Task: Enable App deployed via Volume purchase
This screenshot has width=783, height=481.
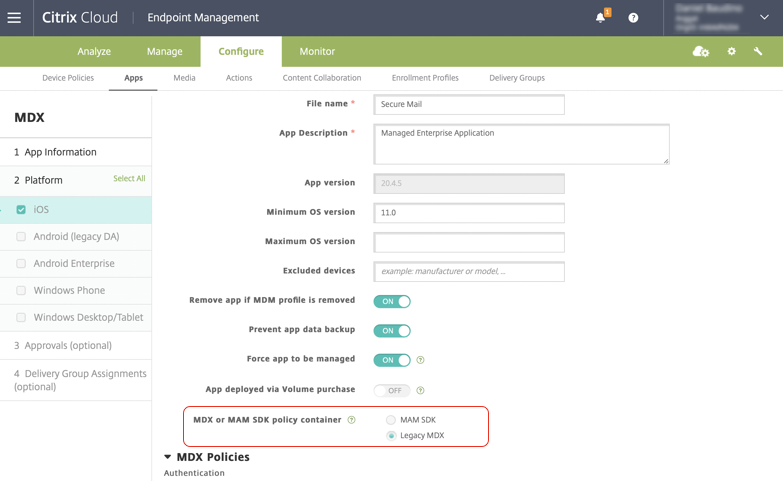Action: click(x=392, y=391)
